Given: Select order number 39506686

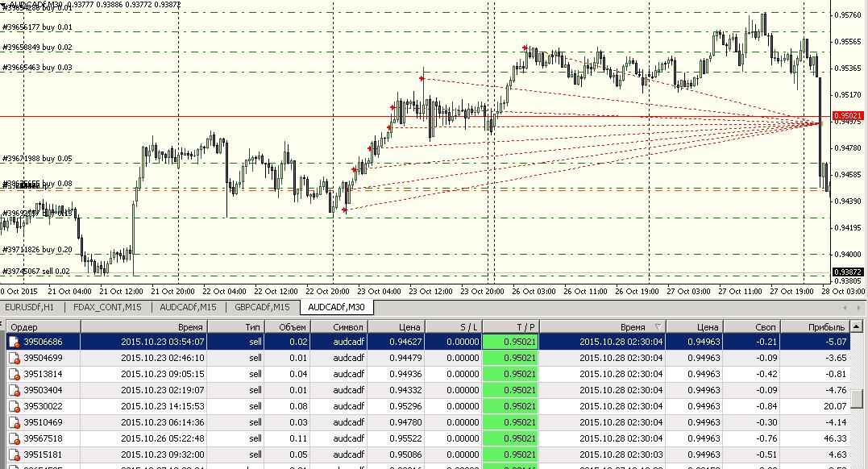Looking at the screenshot, I should point(44,342).
